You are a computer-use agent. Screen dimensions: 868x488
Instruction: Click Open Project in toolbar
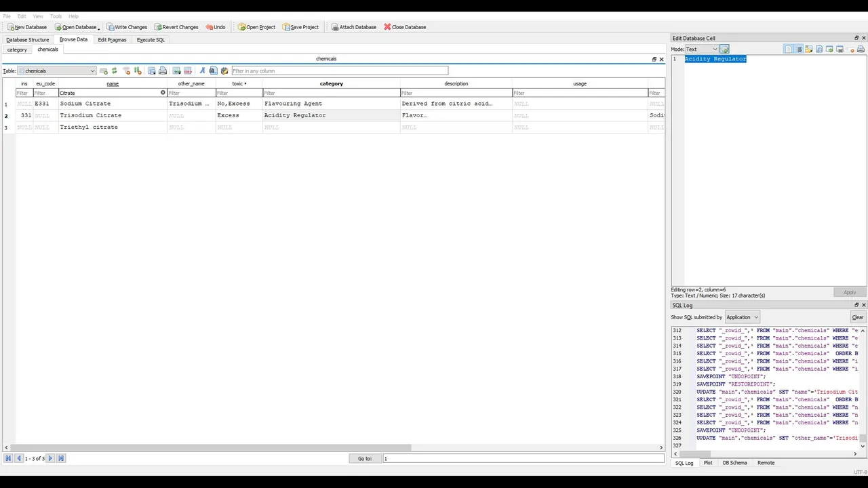[x=256, y=27]
